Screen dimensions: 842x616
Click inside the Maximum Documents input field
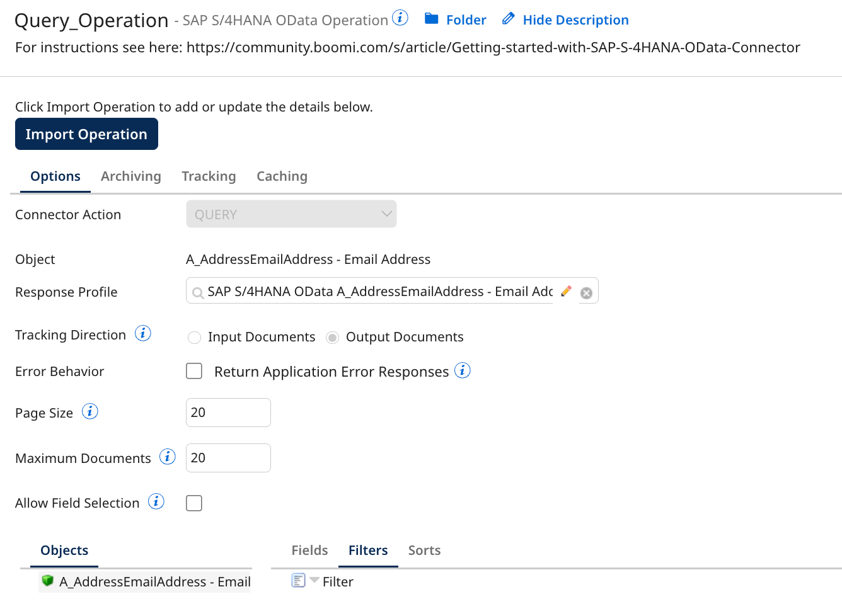click(x=228, y=457)
